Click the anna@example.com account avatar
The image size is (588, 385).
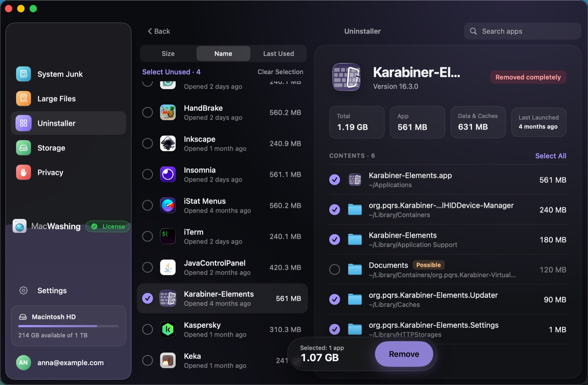[24, 363]
